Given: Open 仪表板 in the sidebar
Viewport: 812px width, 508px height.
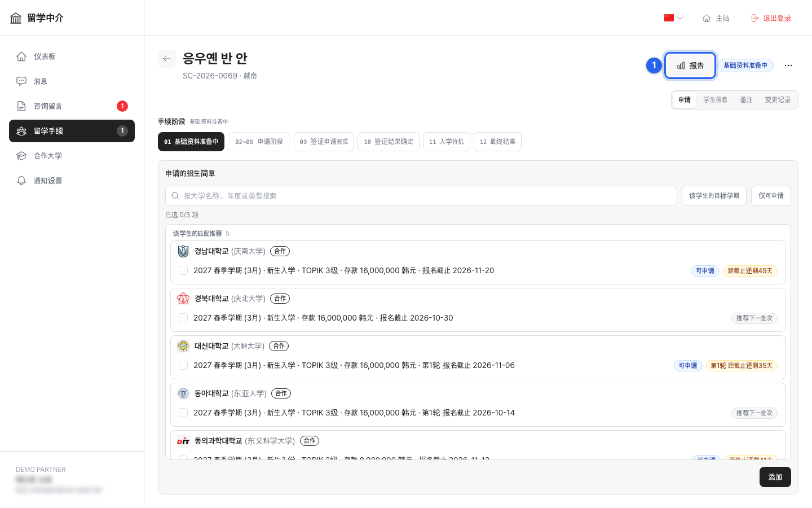Looking at the screenshot, I should click(72, 56).
